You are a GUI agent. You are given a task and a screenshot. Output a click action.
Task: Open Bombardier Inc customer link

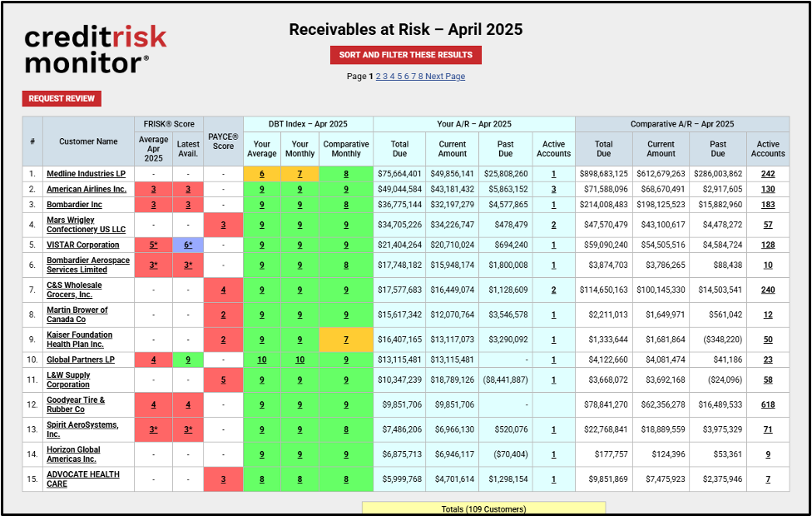(74, 205)
